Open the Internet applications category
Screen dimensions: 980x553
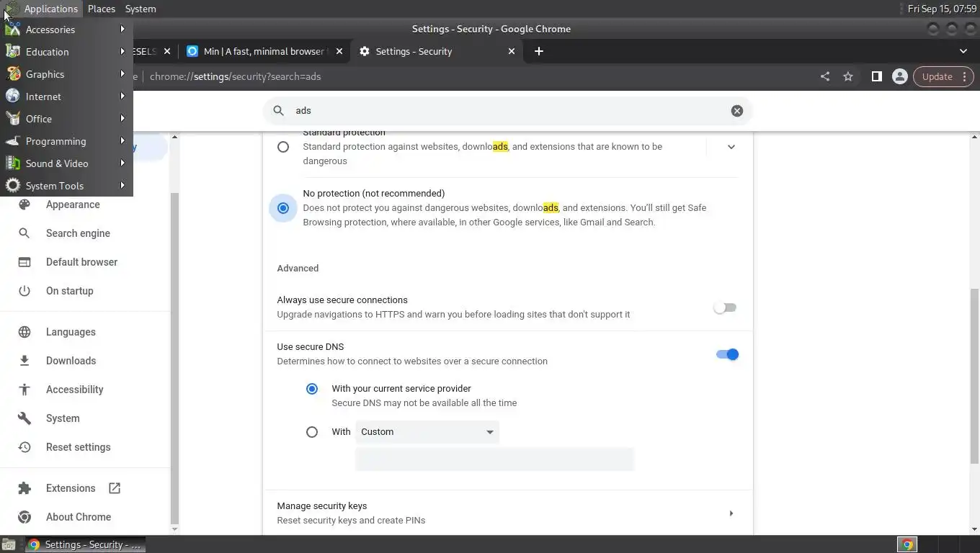pyautogui.click(x=66, y=96)
